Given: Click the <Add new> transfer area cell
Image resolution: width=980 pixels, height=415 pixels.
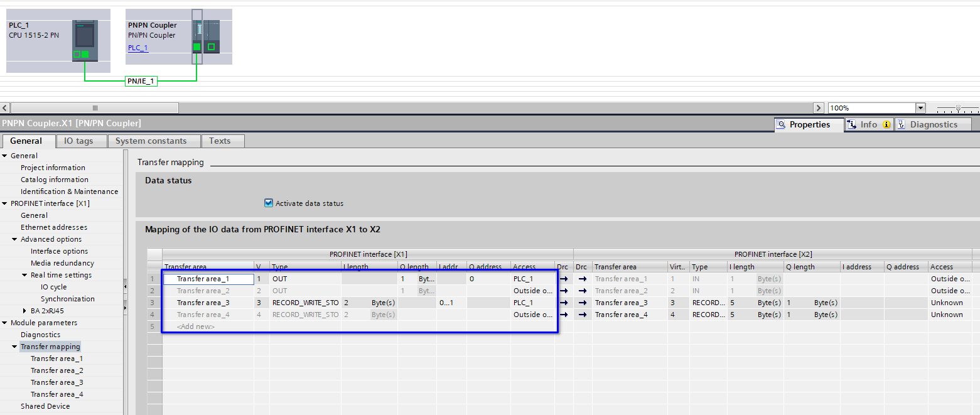Looking at the screenshot, I should click(196, 326).
